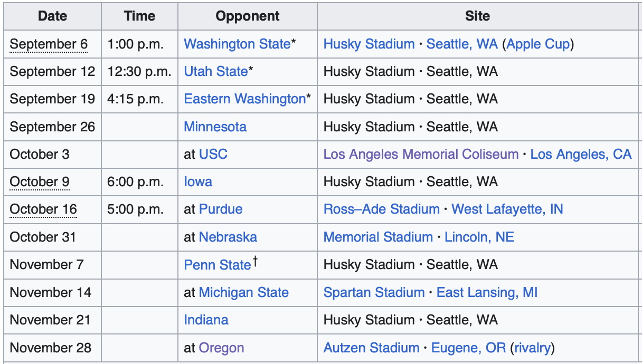The width and height of the screenshot is (642, 364).
Task: Click the dotted-underlined September 6 date
Action: [x=49, y=44]
